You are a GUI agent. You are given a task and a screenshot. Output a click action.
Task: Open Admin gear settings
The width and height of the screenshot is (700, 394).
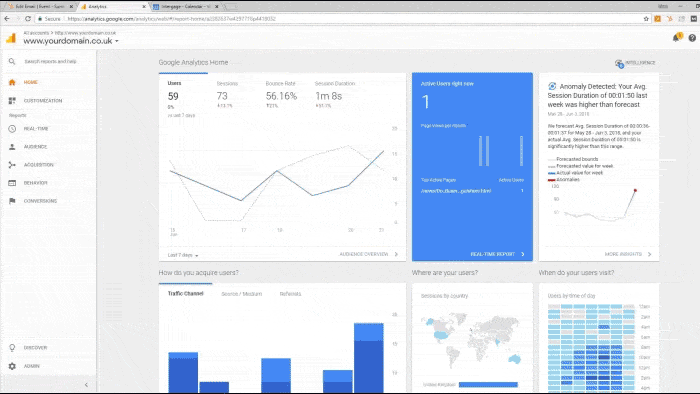(12, 366)
